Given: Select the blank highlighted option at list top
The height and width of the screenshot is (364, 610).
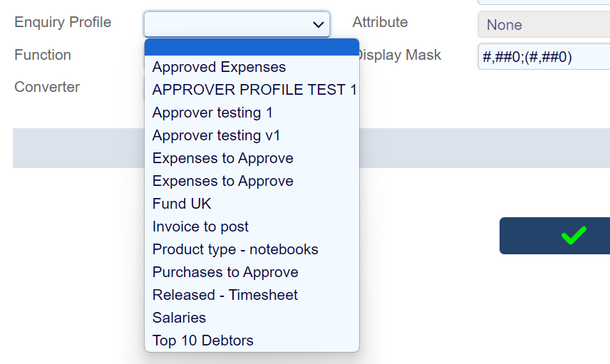Looking at the screenshot, I should point(252,47).
